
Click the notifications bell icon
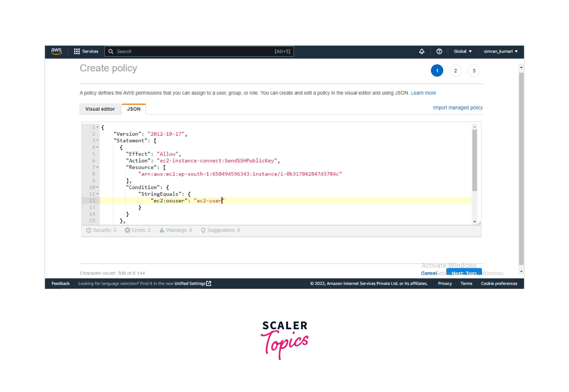coord(421,51)
